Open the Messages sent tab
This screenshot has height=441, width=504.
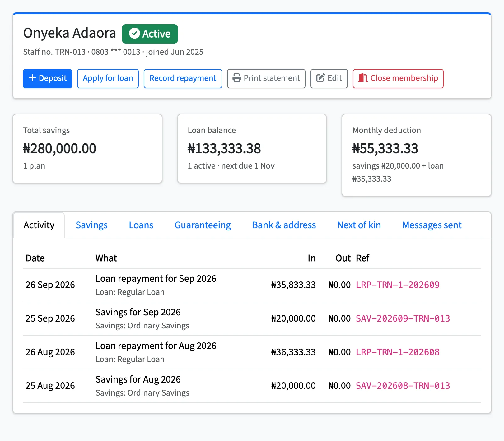432,225
